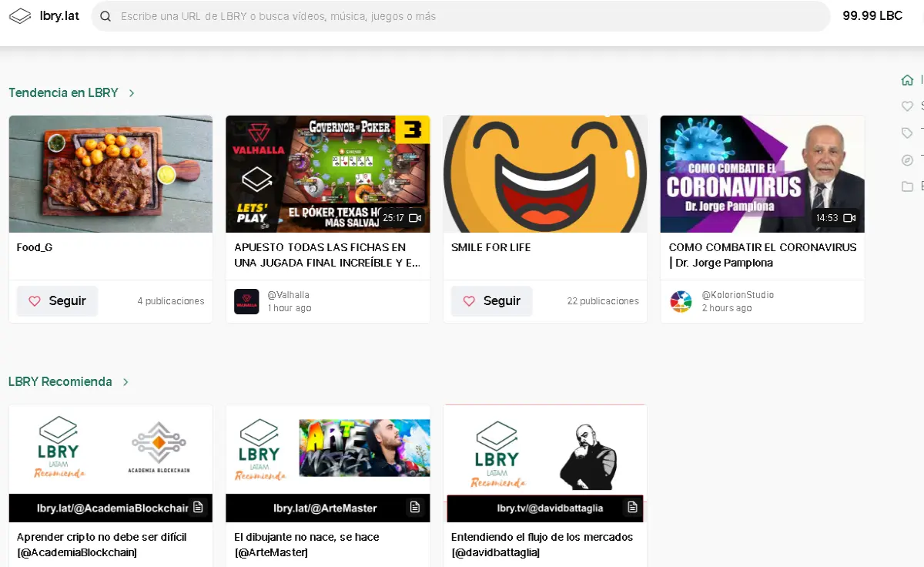Click the Food_G title
This screenshot has height=567, width=924.
click(x=35, y=247)
